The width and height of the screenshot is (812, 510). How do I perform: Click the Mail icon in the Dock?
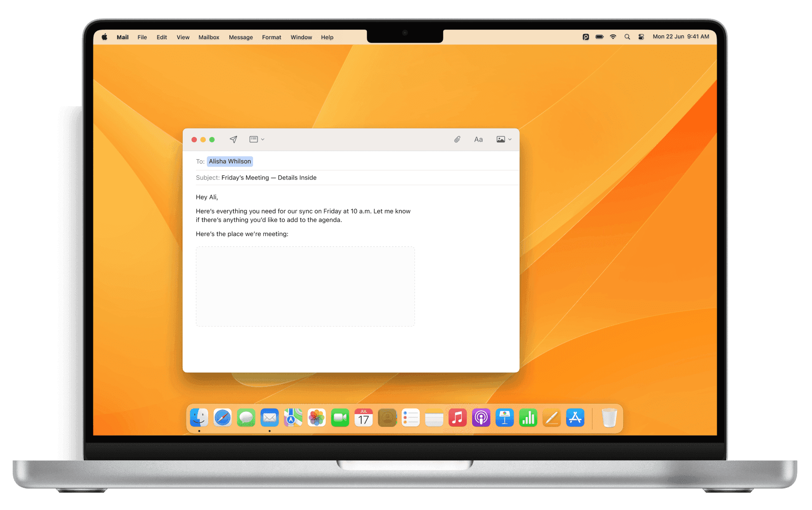(270, 418)
